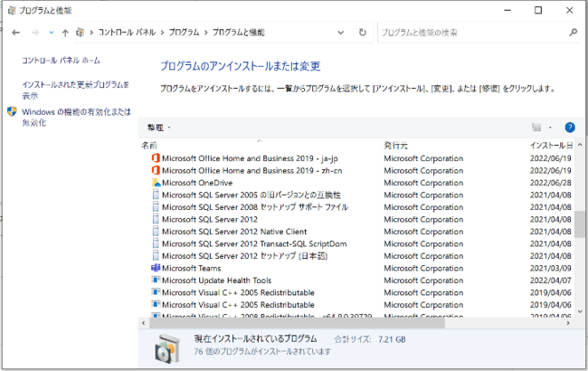Click the Windows features shield icon
Image resolution: width=588 pixels, height=371 pixels.
12,111
